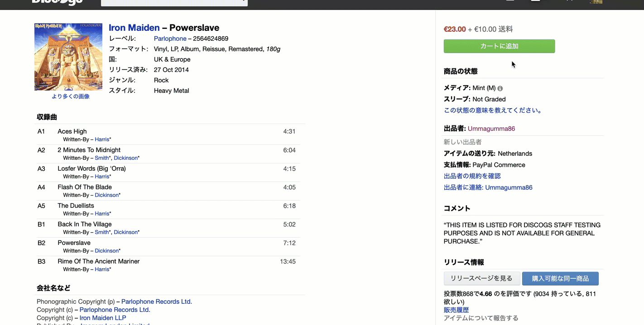
Task: Click the 購入可能な同一商品 button
Action: [560, 278]
